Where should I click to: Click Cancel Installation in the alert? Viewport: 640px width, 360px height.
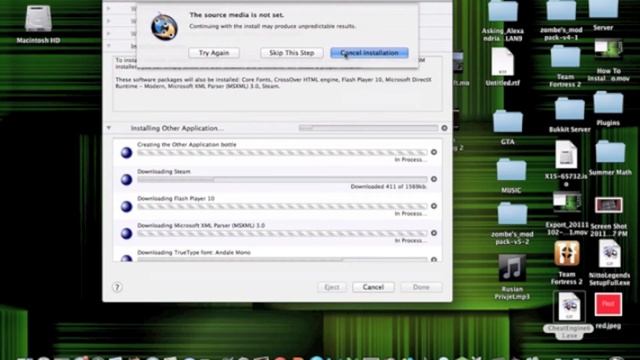click(369, 53)
